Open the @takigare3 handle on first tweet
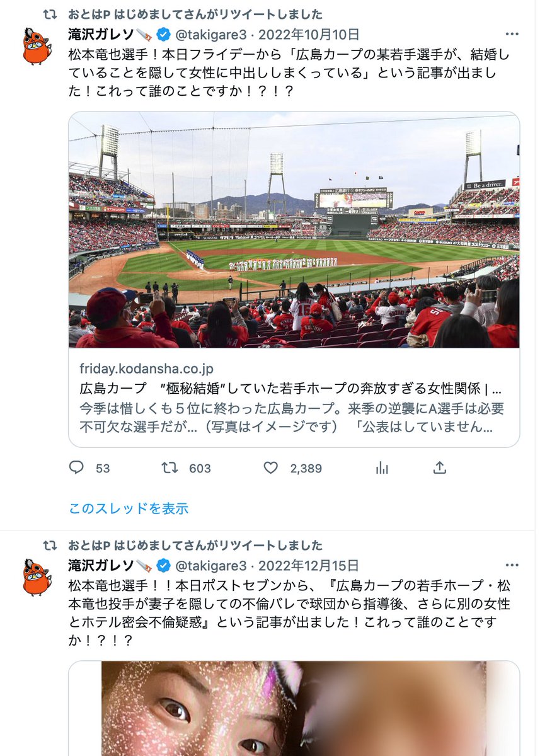This screenshot has height=756, width=540. coord(210,34)
